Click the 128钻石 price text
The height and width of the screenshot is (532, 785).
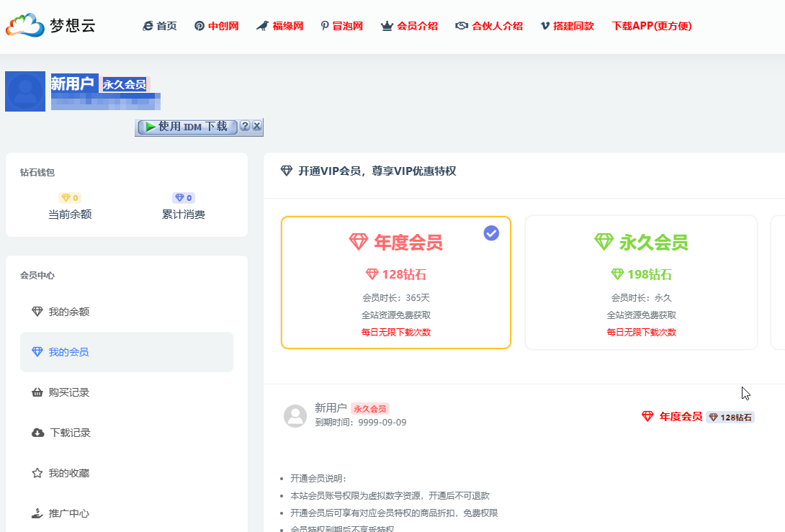(404, 274)
